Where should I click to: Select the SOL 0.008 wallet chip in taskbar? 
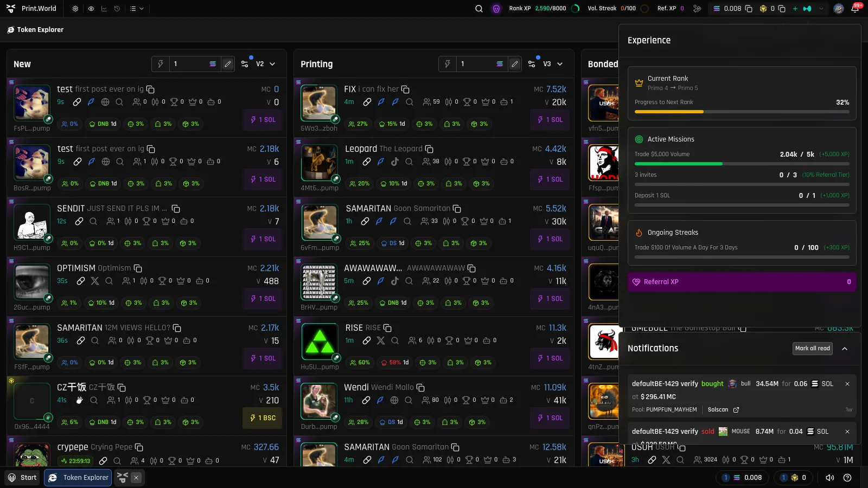(742, 478)
